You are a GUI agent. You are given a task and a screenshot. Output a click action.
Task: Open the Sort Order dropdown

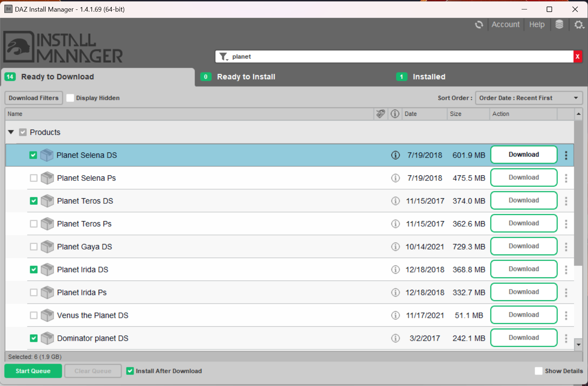pyautogui.click(x=529, y=98)
